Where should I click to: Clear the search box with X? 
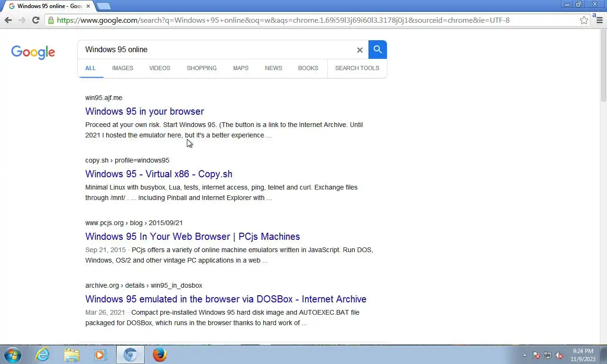(359, 50)
